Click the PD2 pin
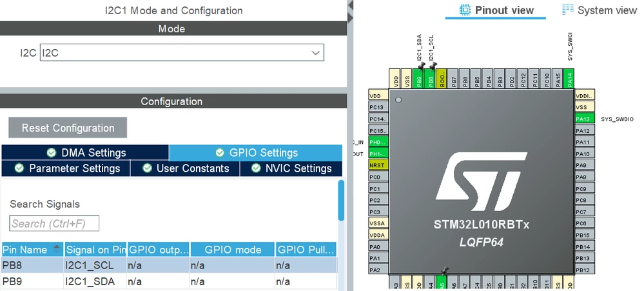Screen dimensions: 644x291 [512, 79]
